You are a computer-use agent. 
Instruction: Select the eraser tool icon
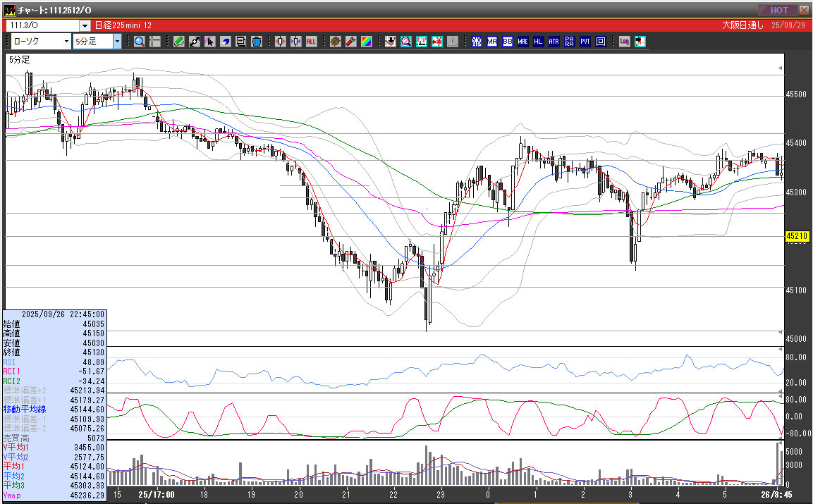coord(226,42)
